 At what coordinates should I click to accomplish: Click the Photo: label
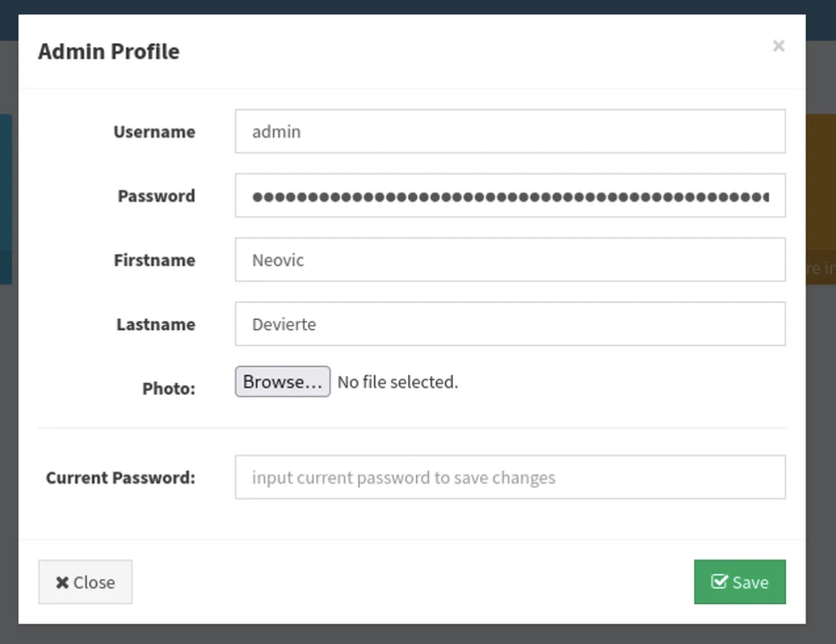(169, 388)
